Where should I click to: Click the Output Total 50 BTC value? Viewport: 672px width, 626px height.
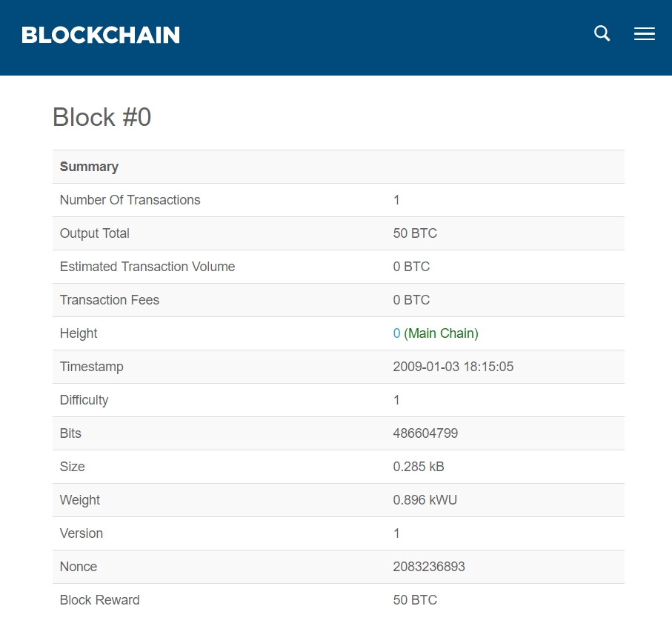pos(415,233)
